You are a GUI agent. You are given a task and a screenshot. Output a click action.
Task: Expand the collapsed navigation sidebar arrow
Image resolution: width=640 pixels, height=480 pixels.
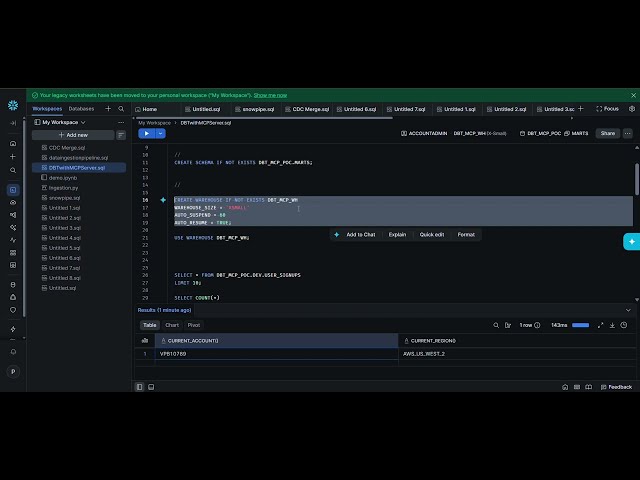tap(13, 123)
